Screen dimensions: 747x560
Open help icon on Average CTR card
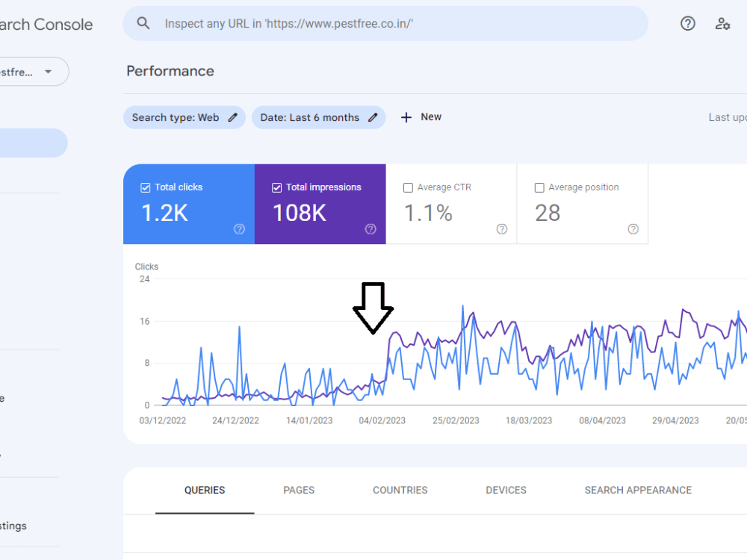click(502, 229)
